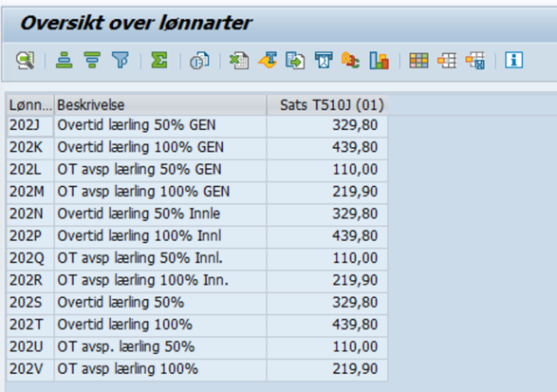Click the Details magnifier icon
The width and height of the screenshot is (557, 392).
point(26,61)
